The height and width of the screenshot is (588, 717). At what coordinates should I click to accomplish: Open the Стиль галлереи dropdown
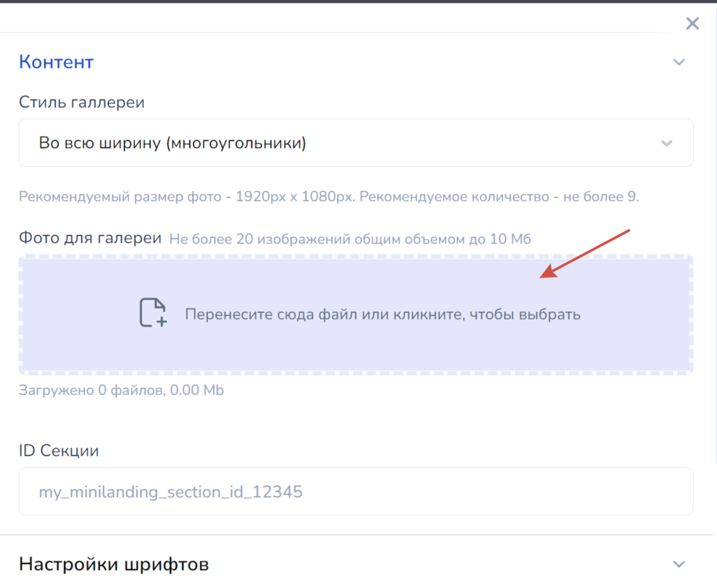355,143
